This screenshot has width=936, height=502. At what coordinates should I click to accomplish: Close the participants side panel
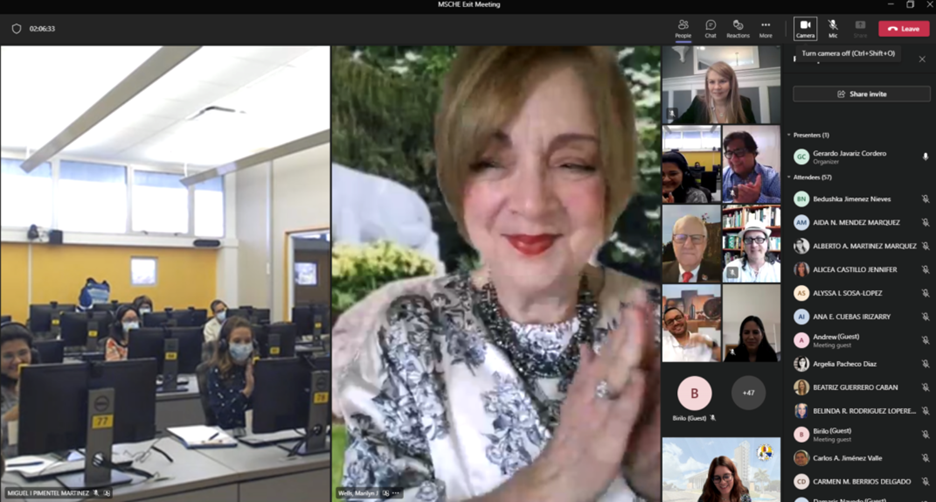click(922, 59)
